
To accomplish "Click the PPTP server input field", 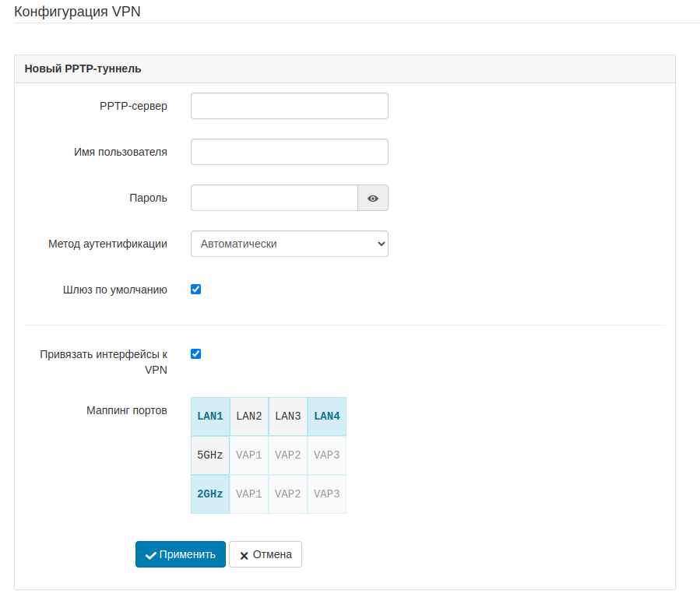I will [289, 107].
